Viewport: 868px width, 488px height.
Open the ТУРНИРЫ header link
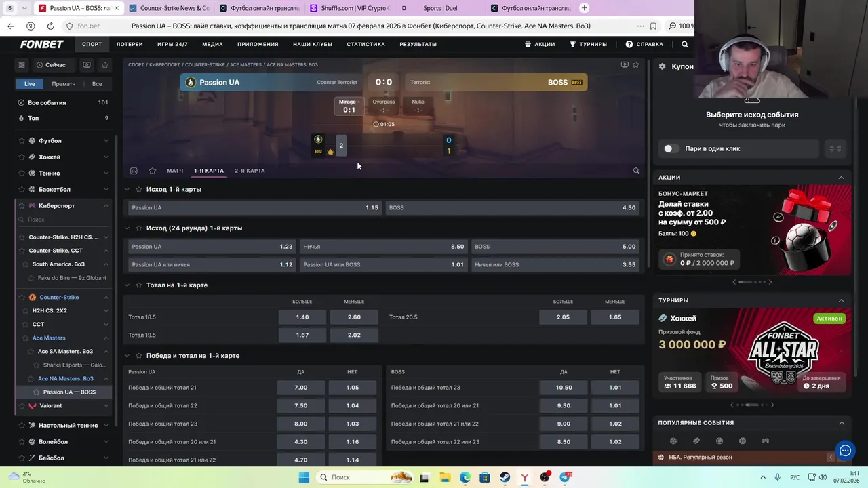click(x=588, y=44)
